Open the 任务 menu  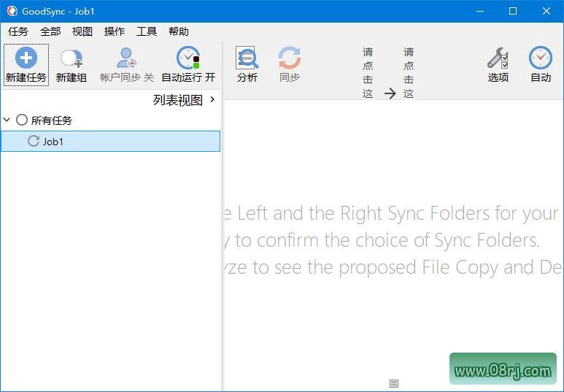[x=18, y=31]
